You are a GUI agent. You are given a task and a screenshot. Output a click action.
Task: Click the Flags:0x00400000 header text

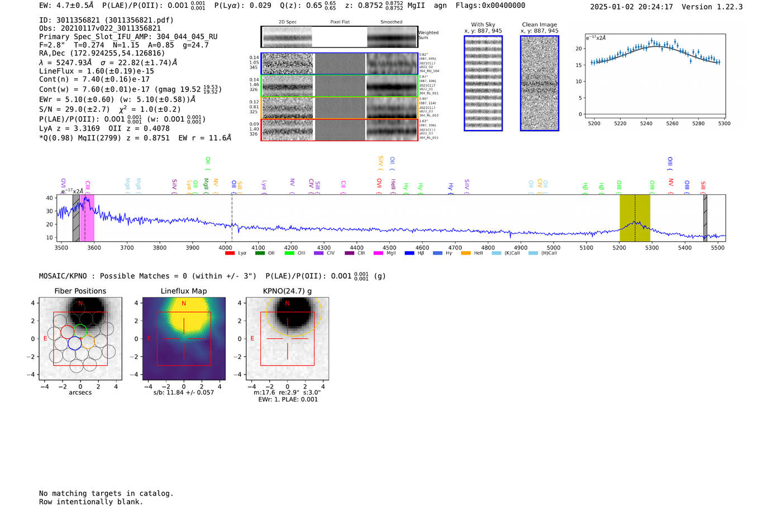click(490, 6)
